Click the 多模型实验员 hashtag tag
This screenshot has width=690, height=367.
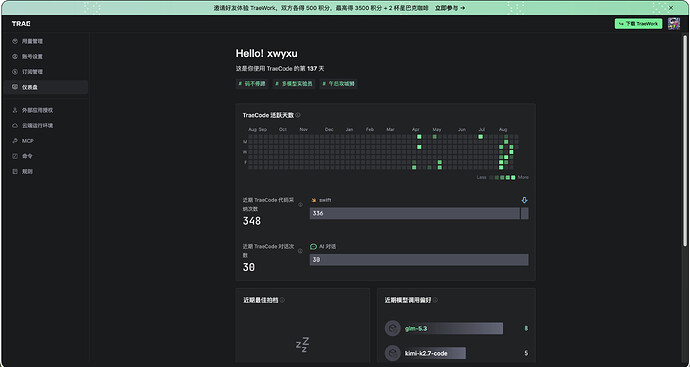pos(294,84)
